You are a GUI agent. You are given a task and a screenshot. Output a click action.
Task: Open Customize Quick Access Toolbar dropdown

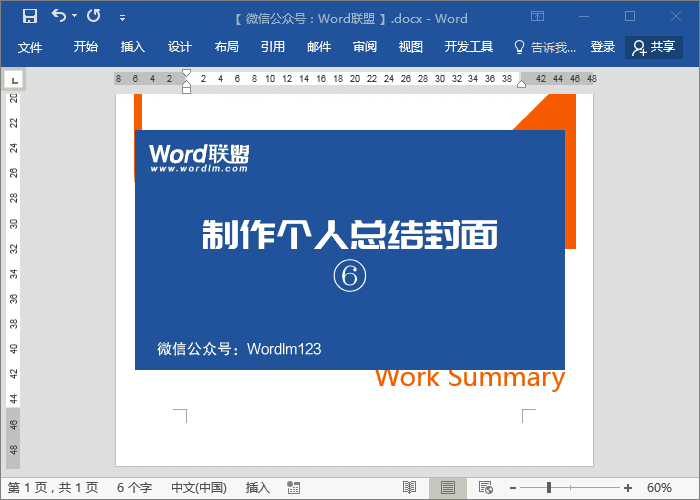pyautogui.click(x=122, y=18)
